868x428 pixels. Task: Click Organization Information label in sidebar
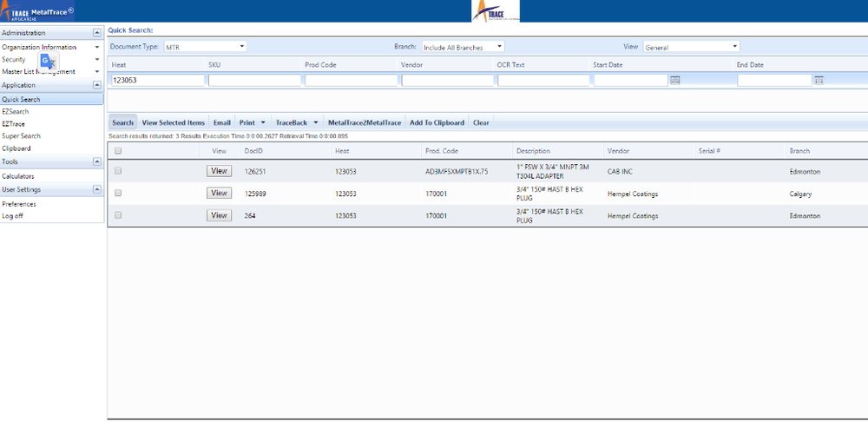(39, 48)
